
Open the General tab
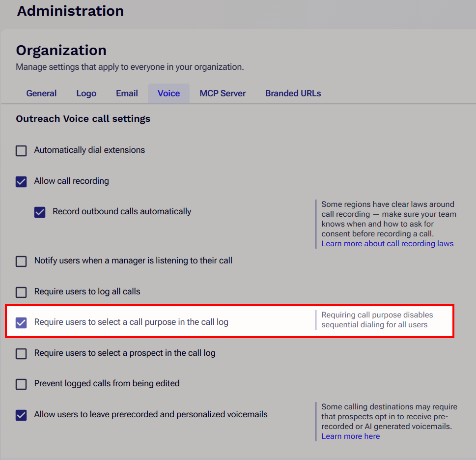coord(41,93)
